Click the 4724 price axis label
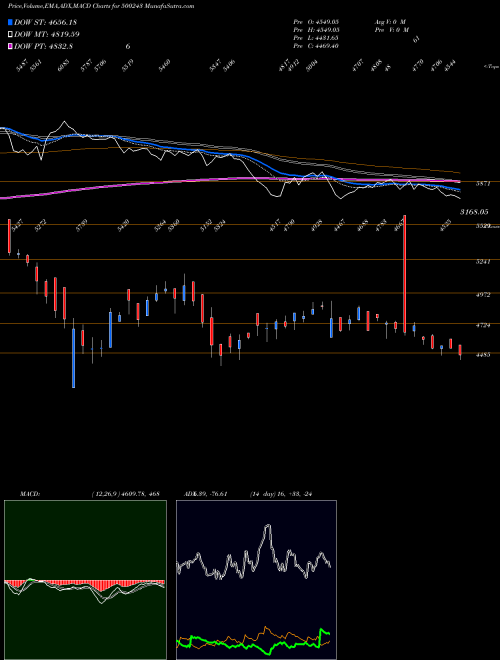The image size is (500, 660). [x=483, y=325]
